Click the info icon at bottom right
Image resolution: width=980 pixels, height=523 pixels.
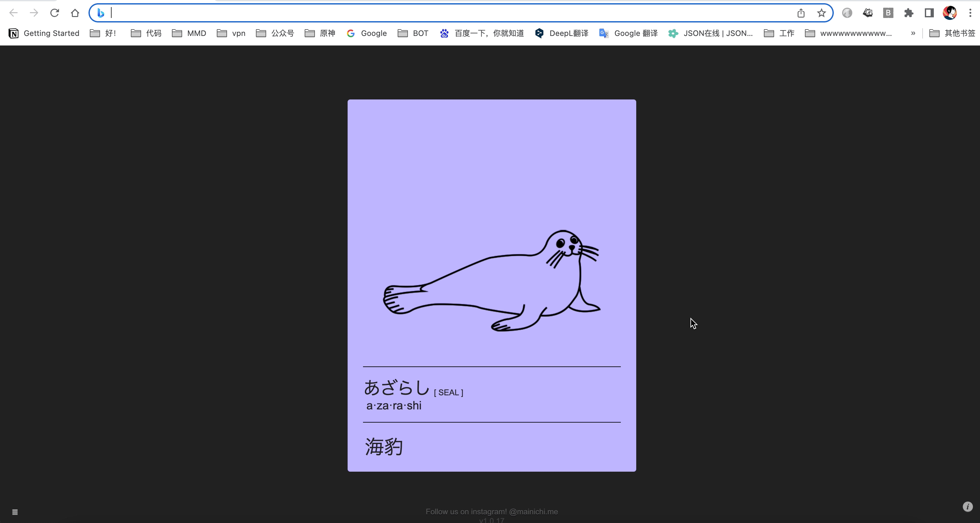click(x=967, y=507)
